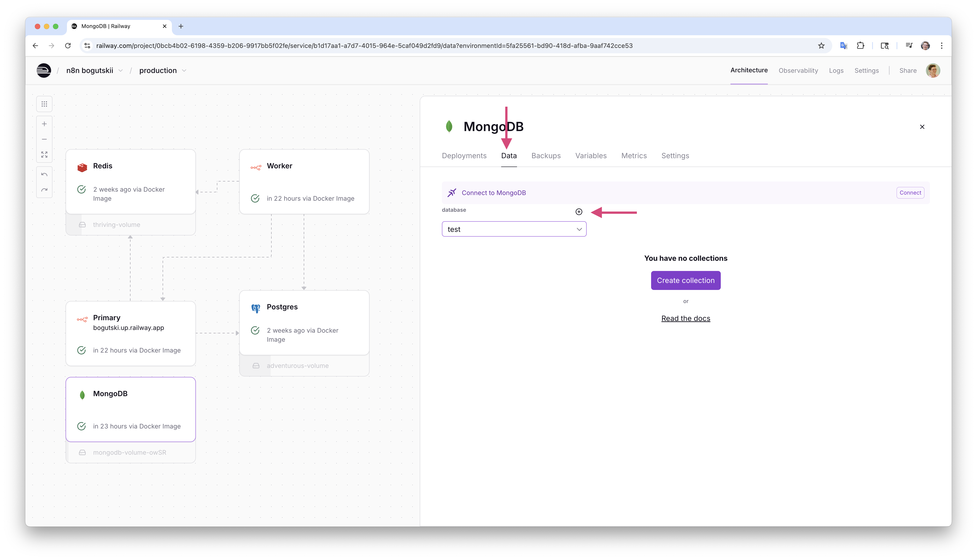Zoom in on the architecture canvas
The height and width of the screenshot is (560, 977).
[x=44, y=124]
